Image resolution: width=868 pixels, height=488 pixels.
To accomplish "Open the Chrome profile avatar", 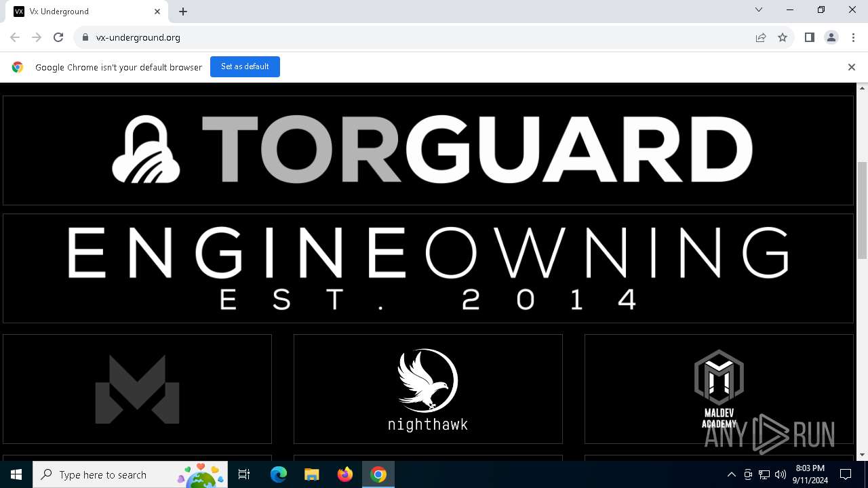I will pyautogui.click(x=831, y=37).
